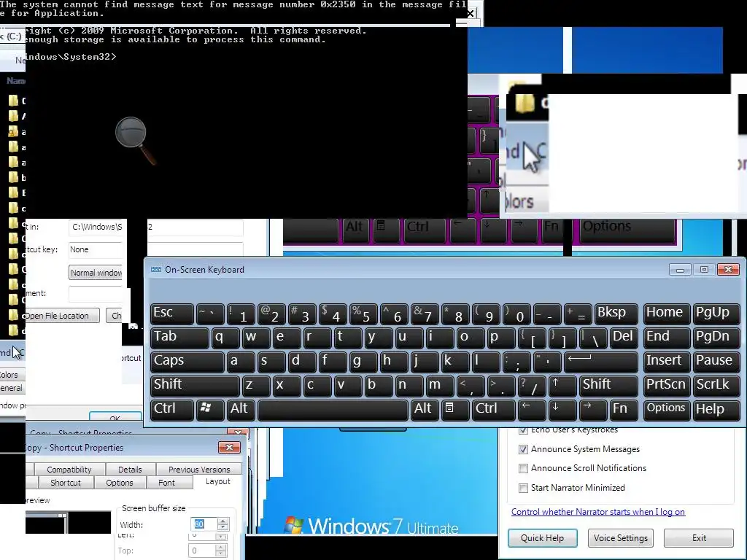Toggle the right Shift key beside the up arrow

[608, 386]
